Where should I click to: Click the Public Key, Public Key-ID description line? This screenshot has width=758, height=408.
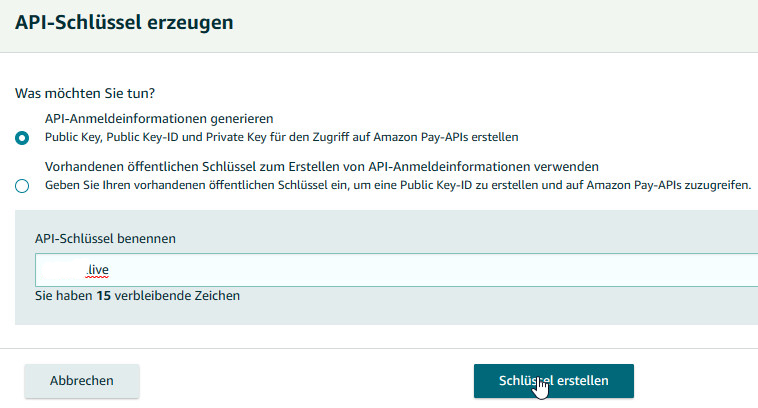281,137
